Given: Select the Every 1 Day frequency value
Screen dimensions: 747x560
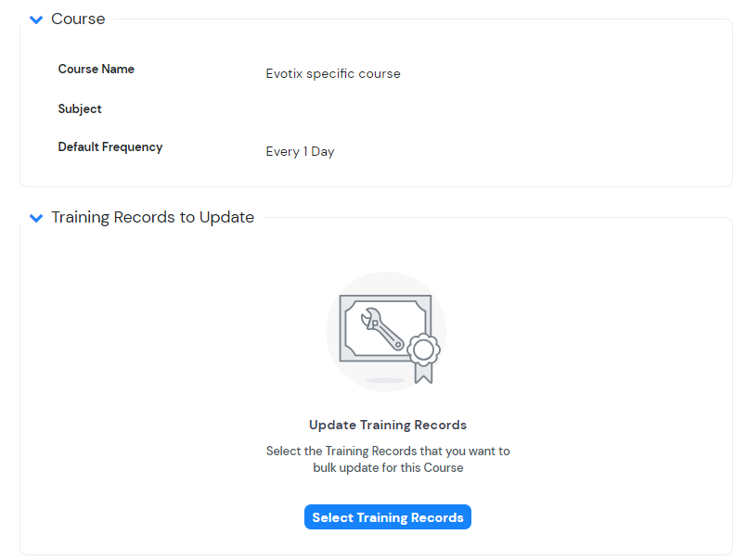Looking at the screenshot, I should pyautogui.click(x=300, y=152).
